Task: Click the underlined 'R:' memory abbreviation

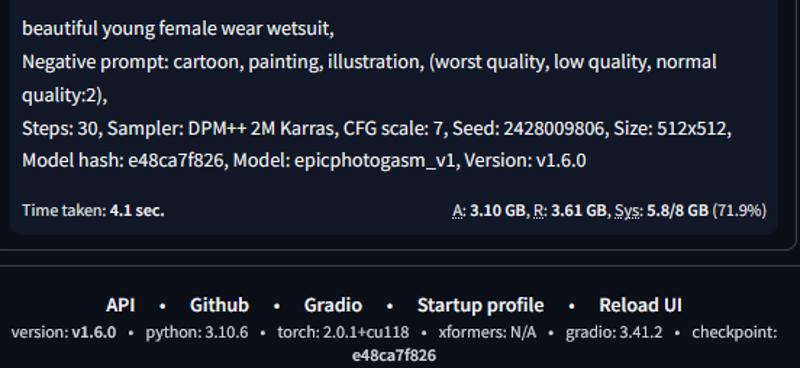Action: pos(540,210)
